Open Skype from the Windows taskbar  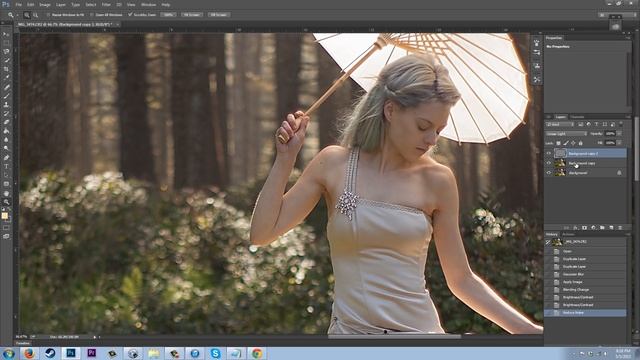tap(216, 353)
